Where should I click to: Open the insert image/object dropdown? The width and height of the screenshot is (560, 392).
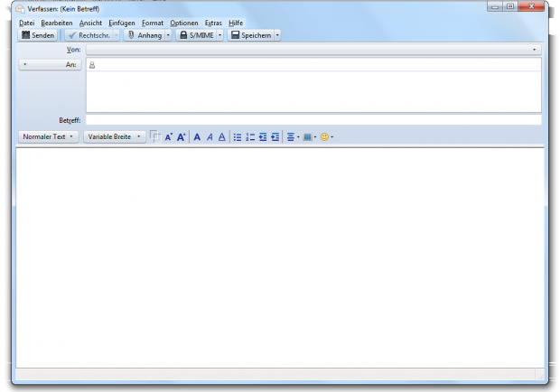pos(309,137)
